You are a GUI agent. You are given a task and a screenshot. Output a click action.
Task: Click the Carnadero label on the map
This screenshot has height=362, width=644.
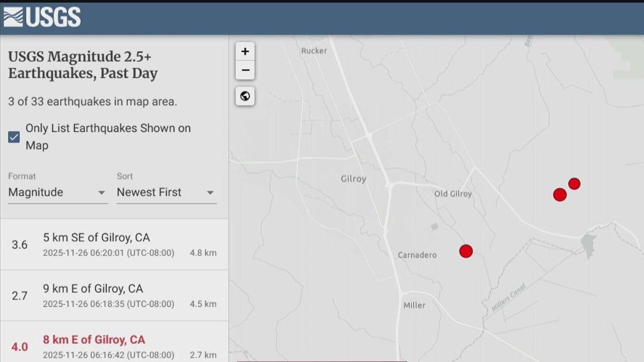coord(417,255)
